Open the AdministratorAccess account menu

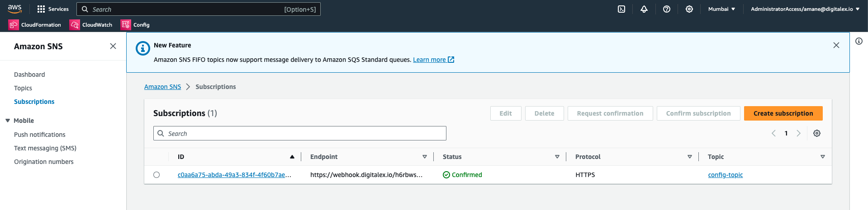[x=805, y=9]
